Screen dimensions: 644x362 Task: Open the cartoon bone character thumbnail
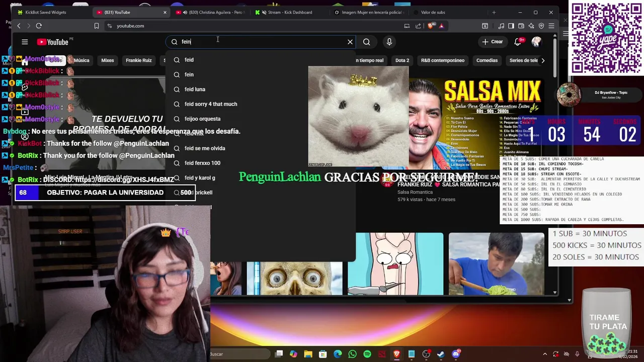point(396,263)
